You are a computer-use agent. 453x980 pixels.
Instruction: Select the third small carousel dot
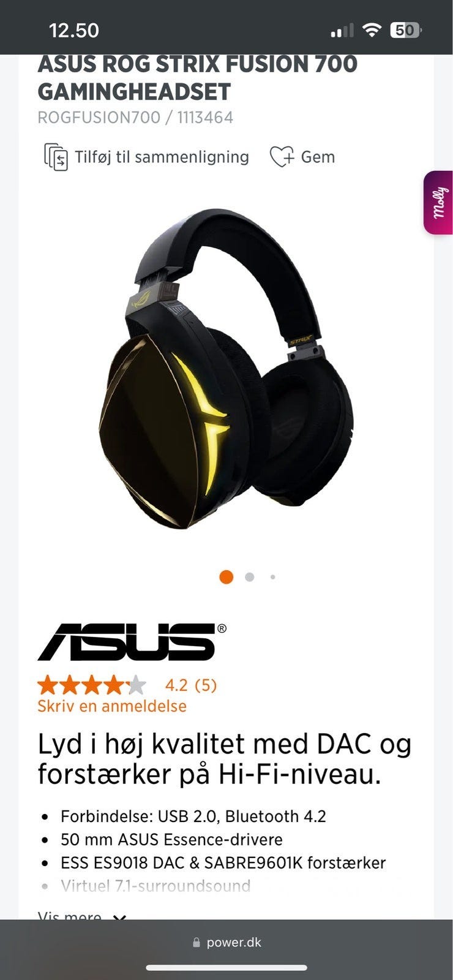click(272, 577)
